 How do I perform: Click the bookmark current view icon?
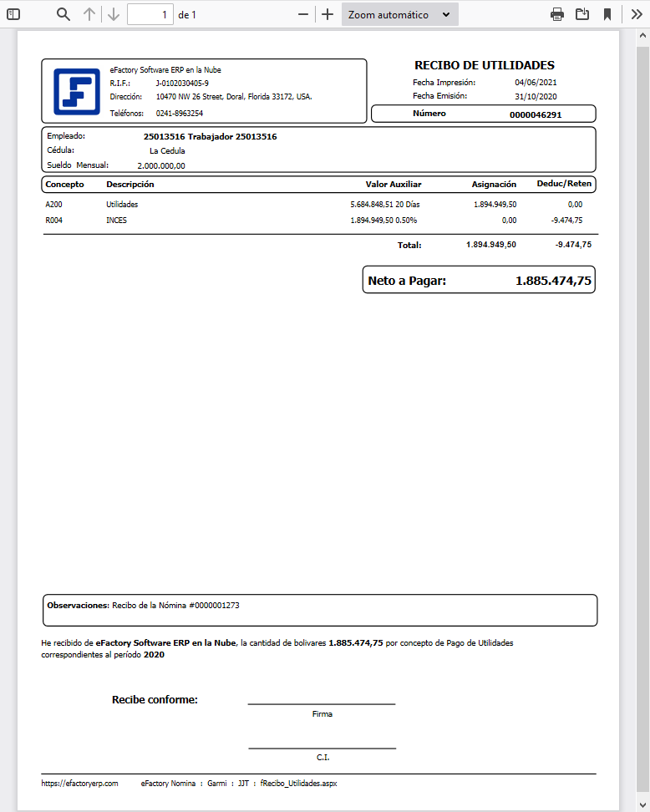coord(607,14)
